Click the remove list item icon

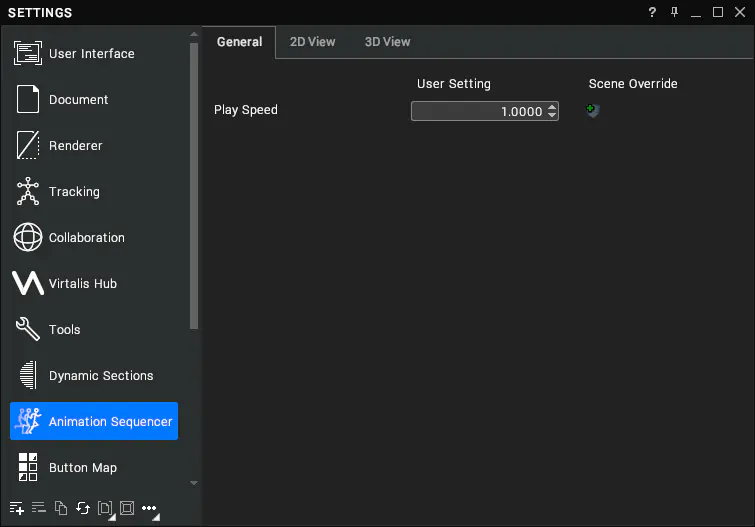click(x=39, y=507)
